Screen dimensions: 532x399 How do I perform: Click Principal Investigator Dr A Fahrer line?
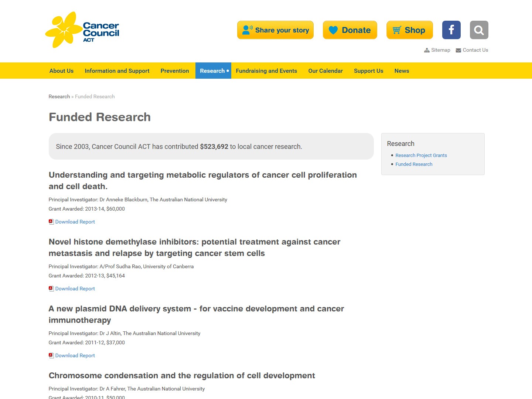click(127, 389)
